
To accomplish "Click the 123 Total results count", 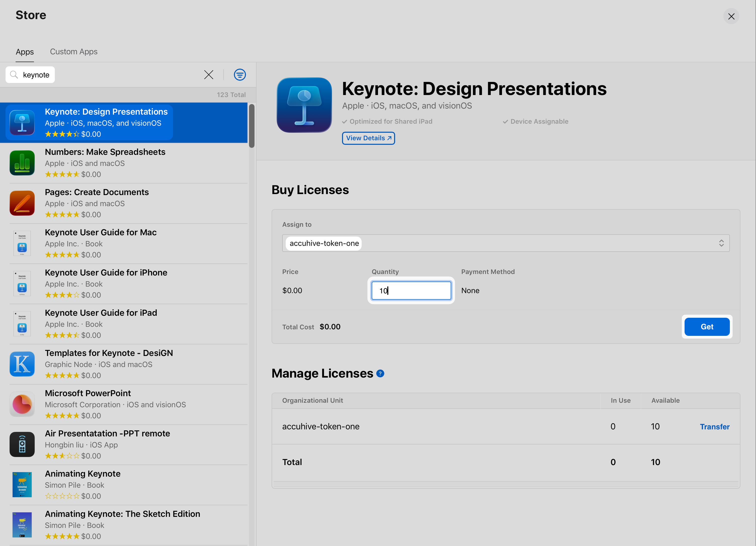I will (231, 95).
